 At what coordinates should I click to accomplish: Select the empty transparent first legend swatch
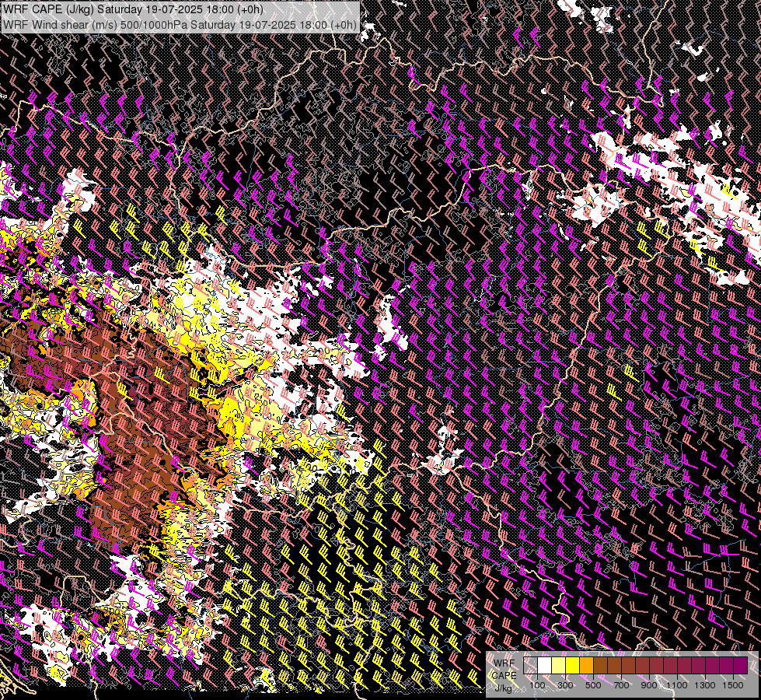click(x=530, y=665)
